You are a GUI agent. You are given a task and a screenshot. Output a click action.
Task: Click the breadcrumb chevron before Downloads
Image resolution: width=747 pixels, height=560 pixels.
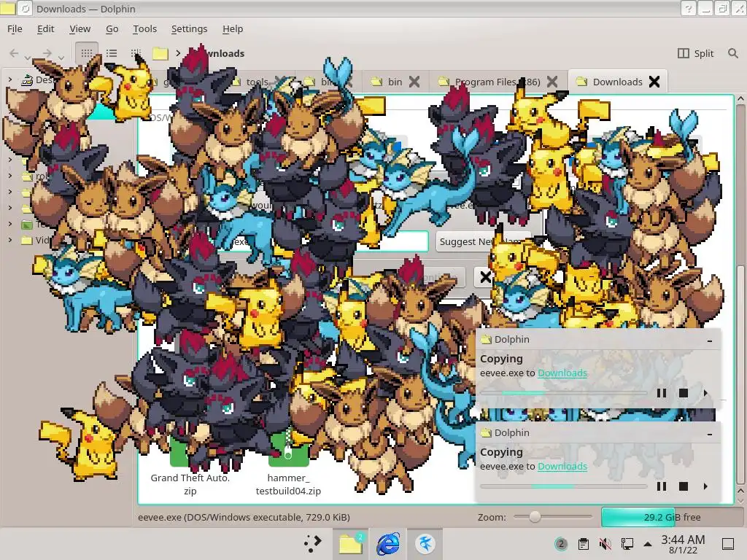(x=178, y=53)
